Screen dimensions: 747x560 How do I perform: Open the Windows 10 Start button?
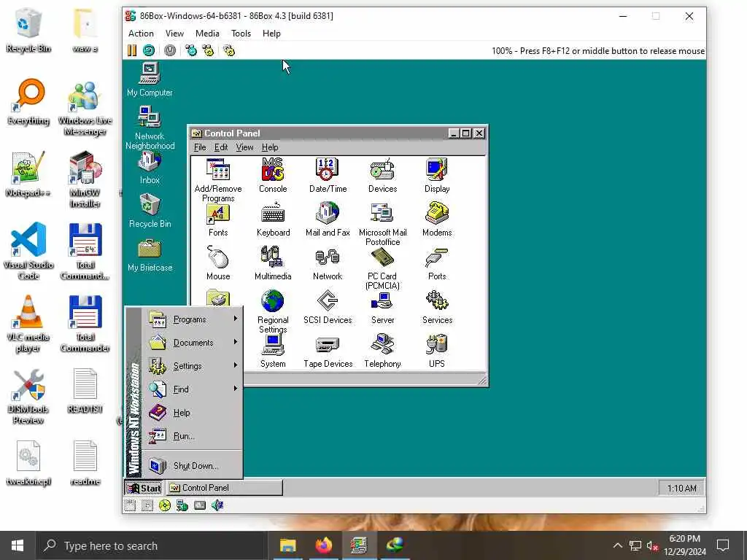pos(18,545)
